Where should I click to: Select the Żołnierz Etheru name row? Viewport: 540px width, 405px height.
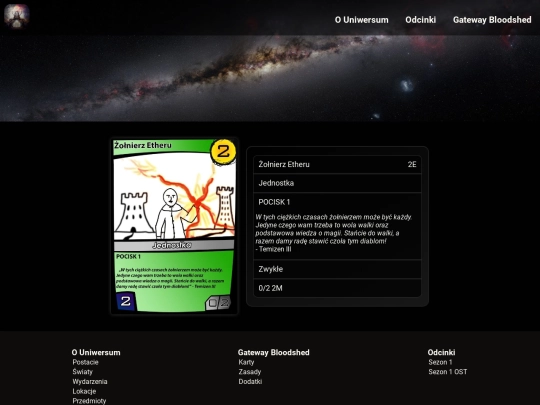(337, 164)
